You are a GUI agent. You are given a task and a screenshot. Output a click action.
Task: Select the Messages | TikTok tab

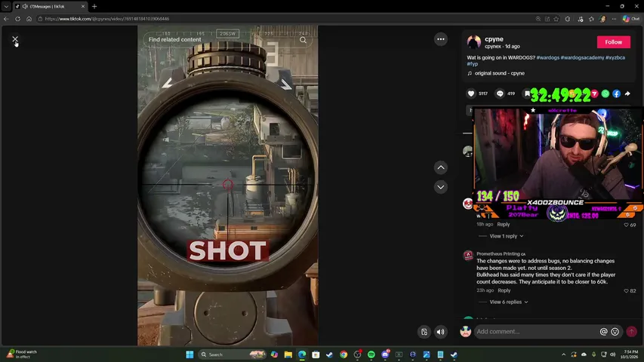pos(49,7)
